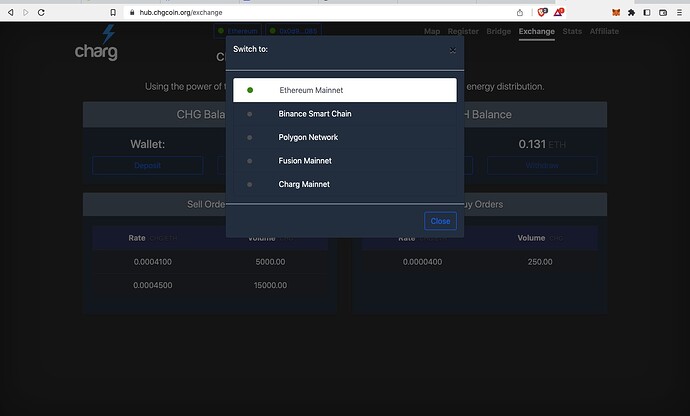This screenshot has height=416, width=690.
Task: Open the Exchange nav item
Action: point(536,31)
